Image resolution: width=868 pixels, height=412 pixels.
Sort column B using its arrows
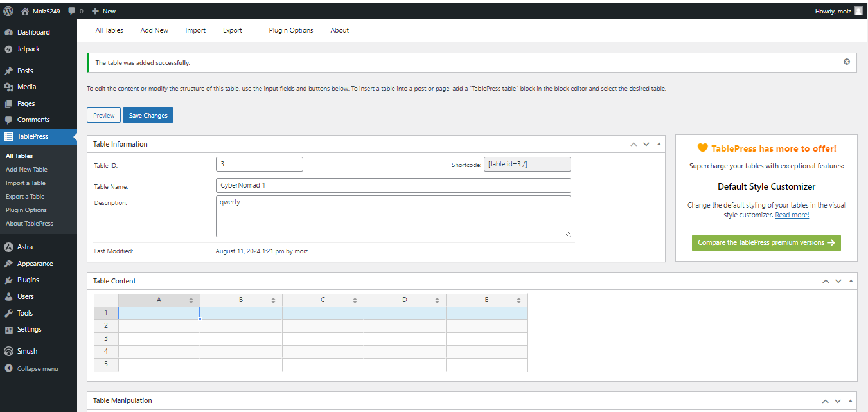[x=273, y=300]
